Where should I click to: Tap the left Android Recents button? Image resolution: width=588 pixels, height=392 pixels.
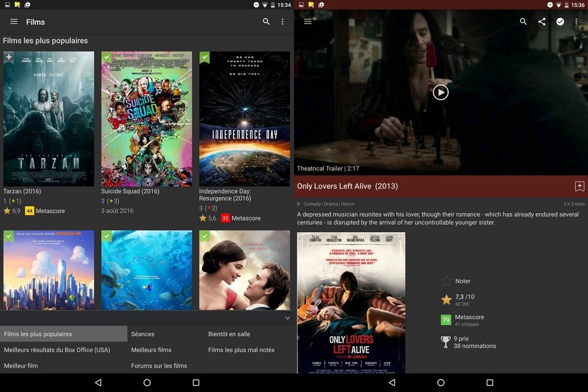tap(196, 383)
